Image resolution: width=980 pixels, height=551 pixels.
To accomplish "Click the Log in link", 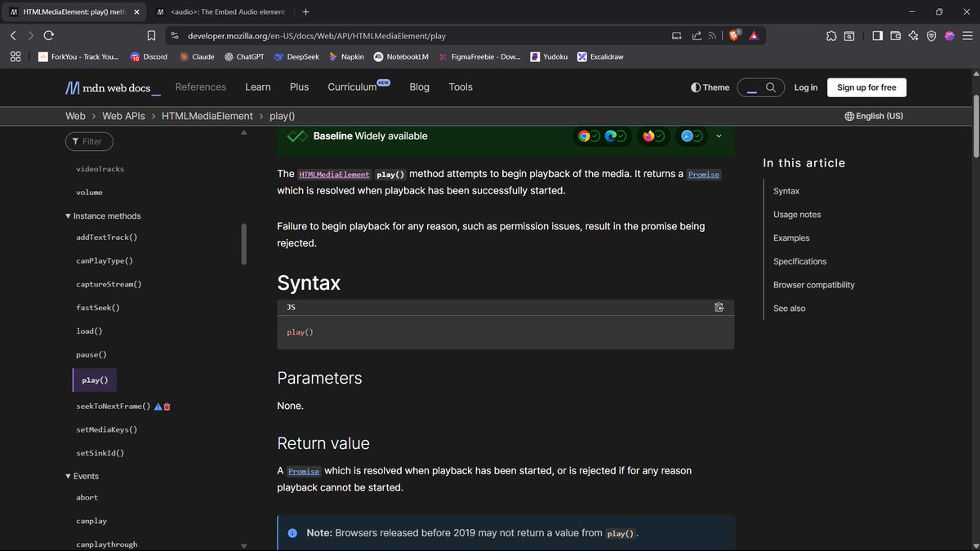I will [805, 87].
